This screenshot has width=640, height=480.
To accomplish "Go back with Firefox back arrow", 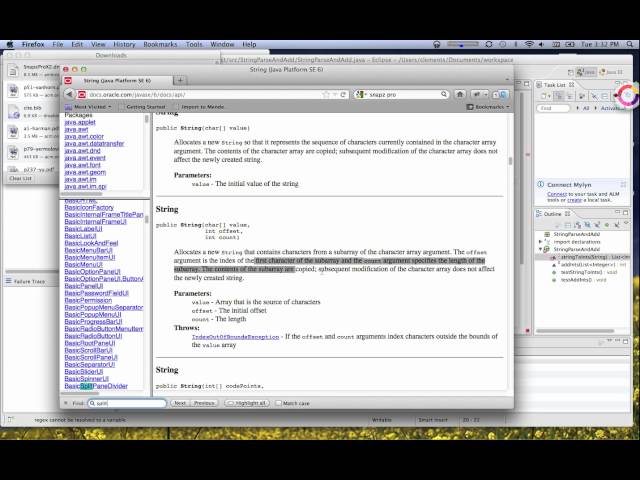I will click(69, 94).
